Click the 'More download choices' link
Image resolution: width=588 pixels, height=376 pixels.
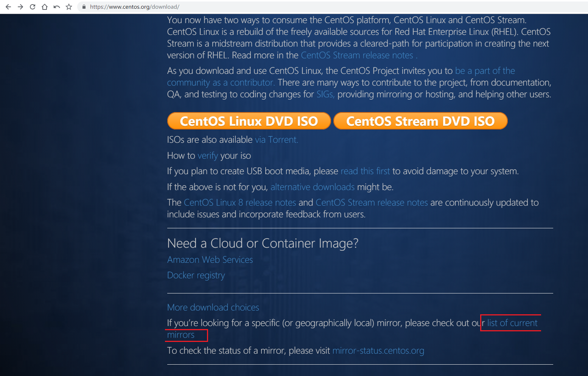213,307
